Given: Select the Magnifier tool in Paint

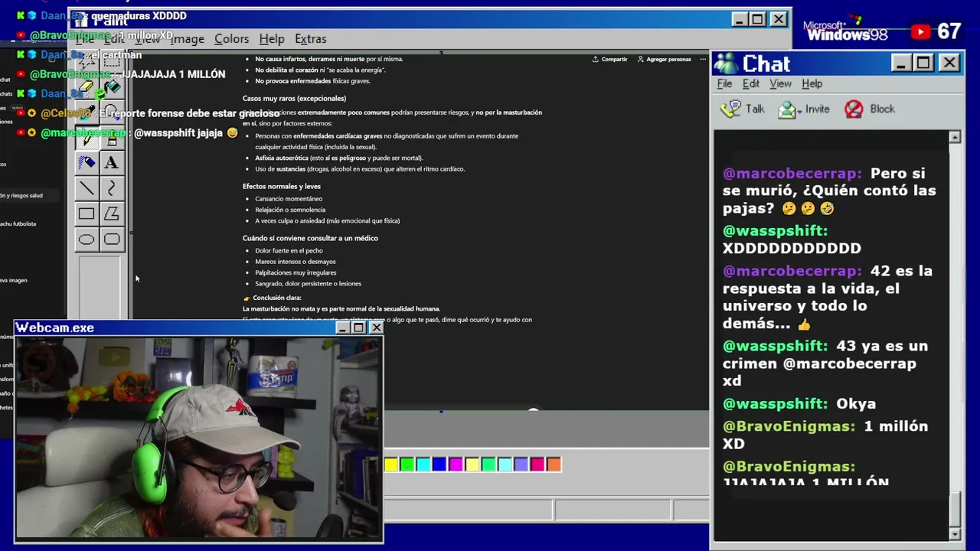Looking at the screenshot, I should click(112, 113).
